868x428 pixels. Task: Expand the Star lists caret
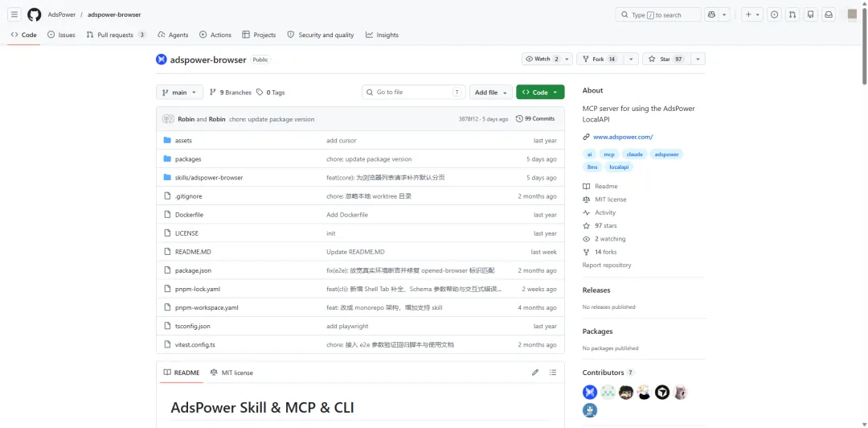pos(698,59)
